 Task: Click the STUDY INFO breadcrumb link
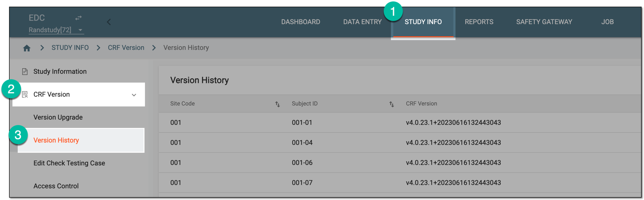click(70, 48)
